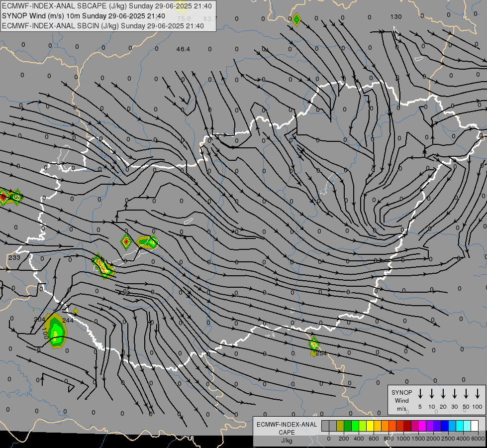Click the wind arrow above 30 m/s
Screen dimensions: 487x448
tap(454, 393)
